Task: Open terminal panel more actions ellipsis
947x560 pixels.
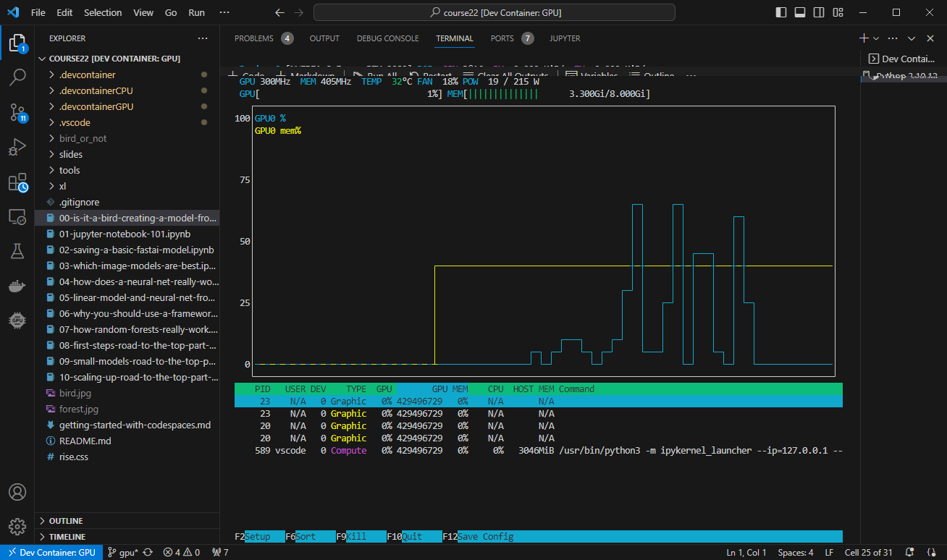Action: click(893, 38)
